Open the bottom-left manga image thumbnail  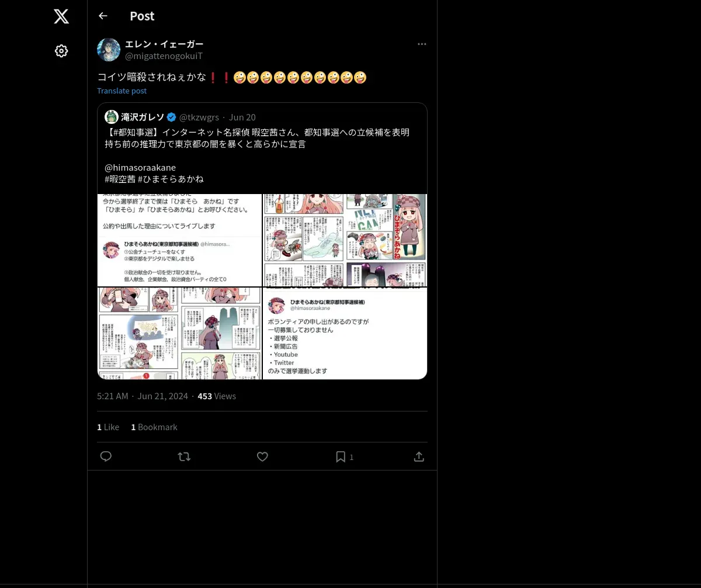pos(179,333)
